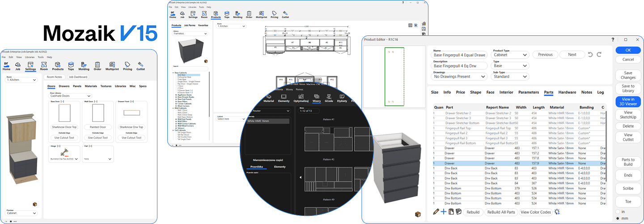Click the Search field in Products window
Screen dimensions: 644x224
pyautogui.click(x=191, y=69)
